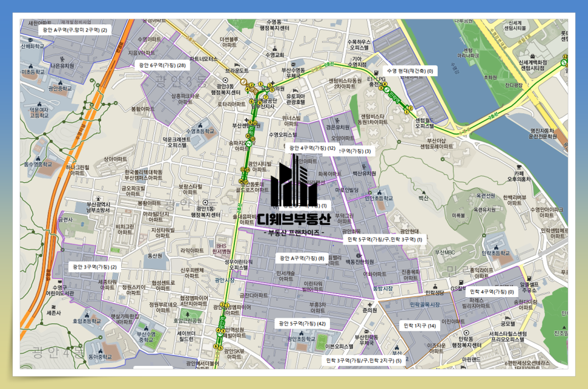The width and height of the screenshot is (588, 389).
Task: Click the 수목하우스 오피스텔 map text
Action: (359, 45)
